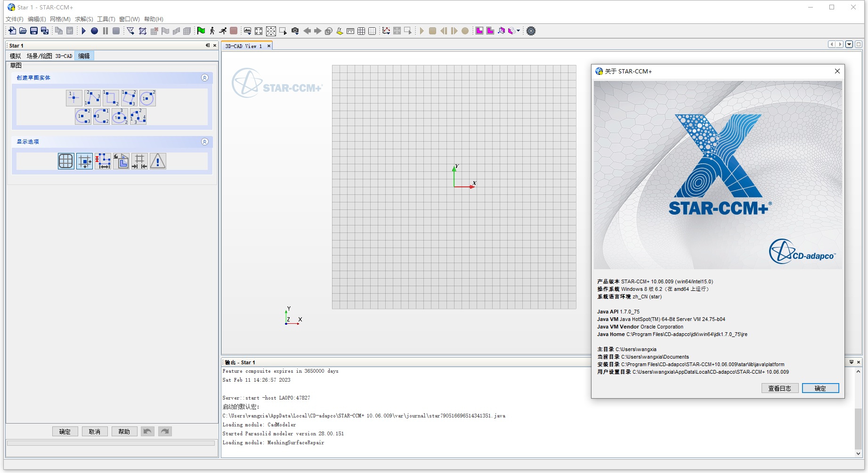Image resolution: width=868 pixels, height=473 pixels.
Task: Collapse the 创建草图实体 section
Action: pyautogui.click(x=205, y=78)
